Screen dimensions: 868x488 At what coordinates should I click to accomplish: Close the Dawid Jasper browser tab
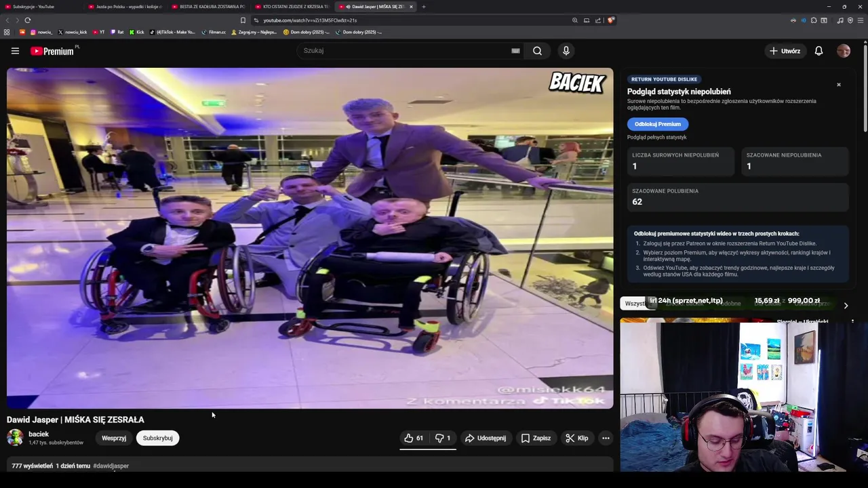411,7
